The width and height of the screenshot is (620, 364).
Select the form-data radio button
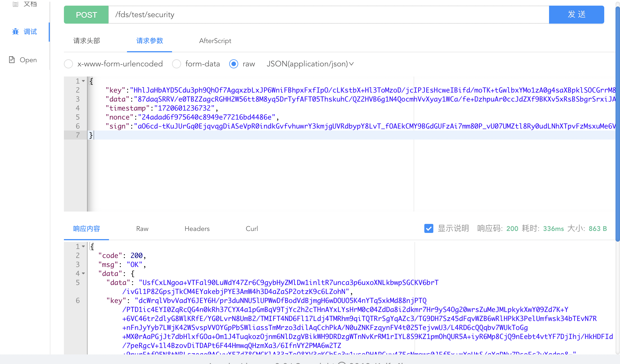177,64
